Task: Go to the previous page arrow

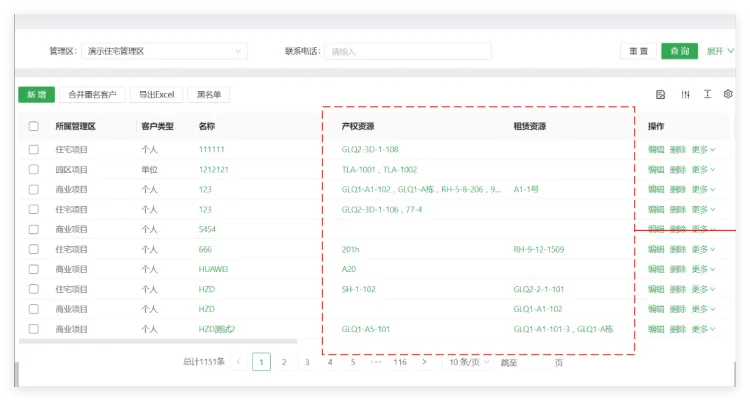Action: (238, 362)
